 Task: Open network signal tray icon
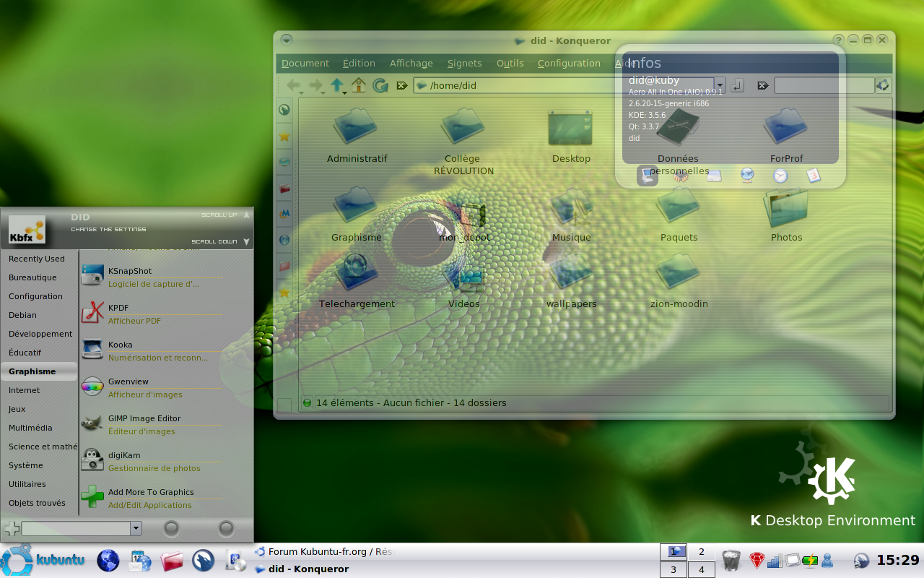[x=775, y=561]
